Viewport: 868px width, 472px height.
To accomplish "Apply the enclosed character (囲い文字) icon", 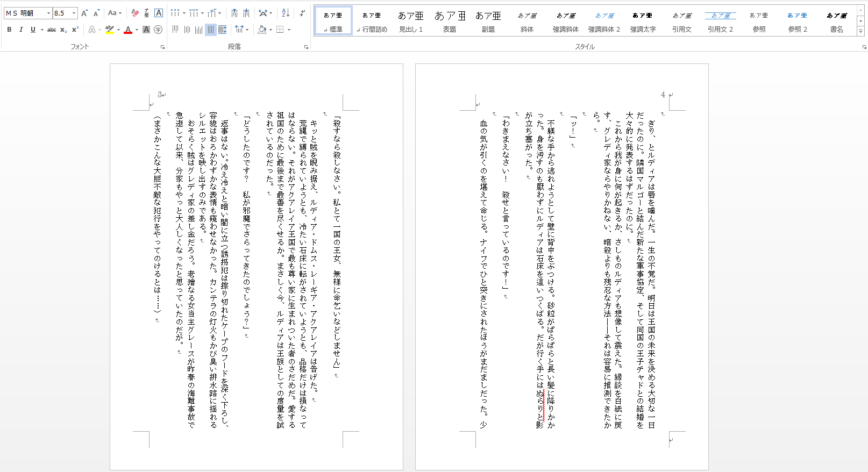I will 158,30.
